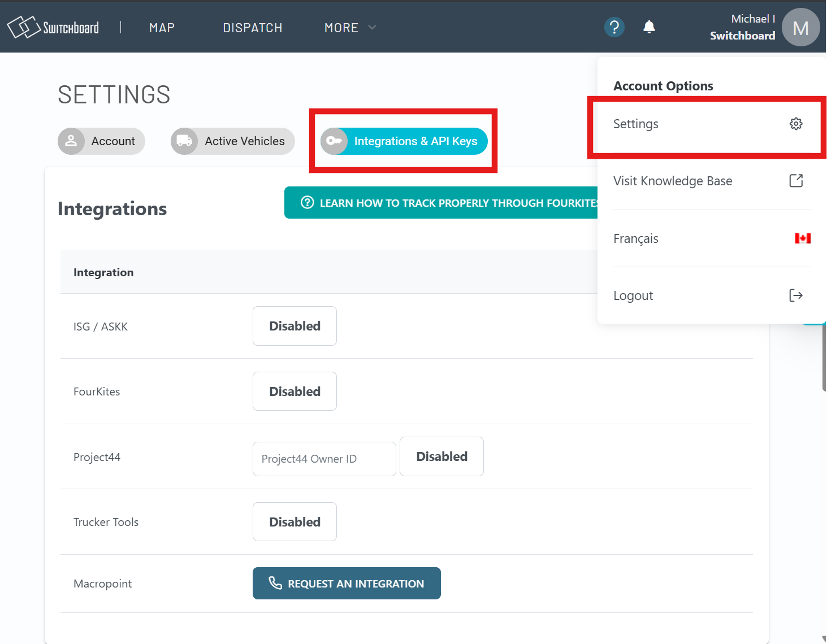The image size is (827, 644).
Task: Click the Logout arrow icon
Action: [796, 295]
